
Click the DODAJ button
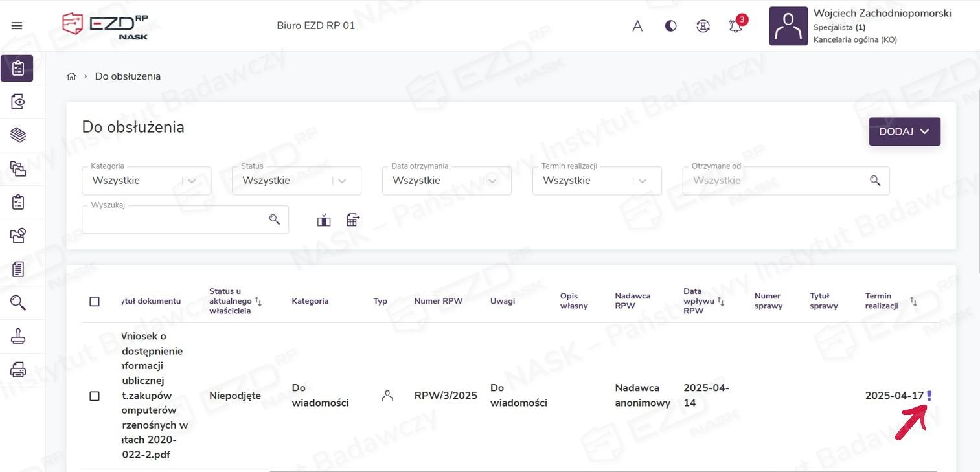click(x=904, y=131)
